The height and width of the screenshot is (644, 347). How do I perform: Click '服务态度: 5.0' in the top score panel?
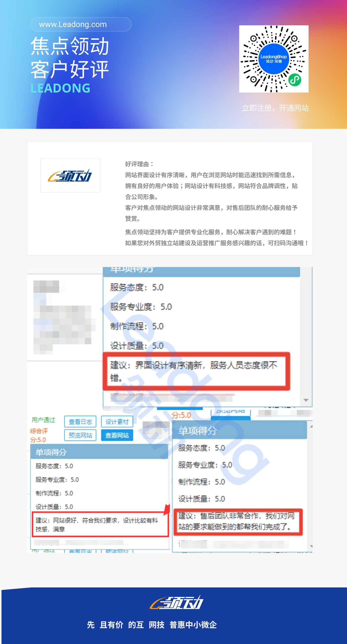137,287
